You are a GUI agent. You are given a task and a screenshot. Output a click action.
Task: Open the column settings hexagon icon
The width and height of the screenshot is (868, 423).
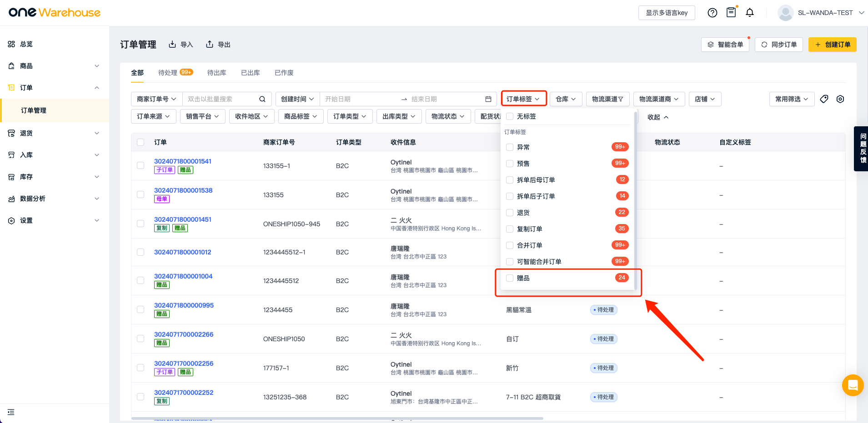pyautogui.click(x=840, y=99)
